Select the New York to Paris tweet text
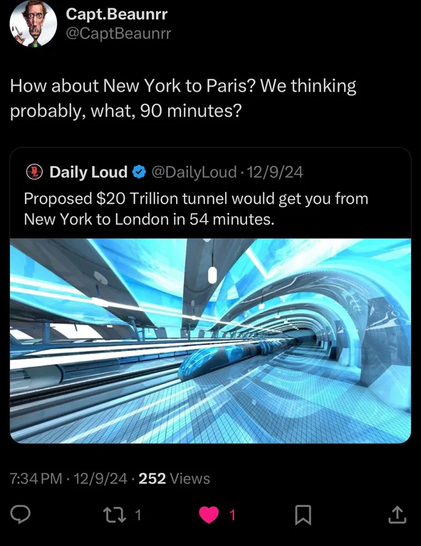The width and height of the screenshot is (421, 546). [183, 98]
